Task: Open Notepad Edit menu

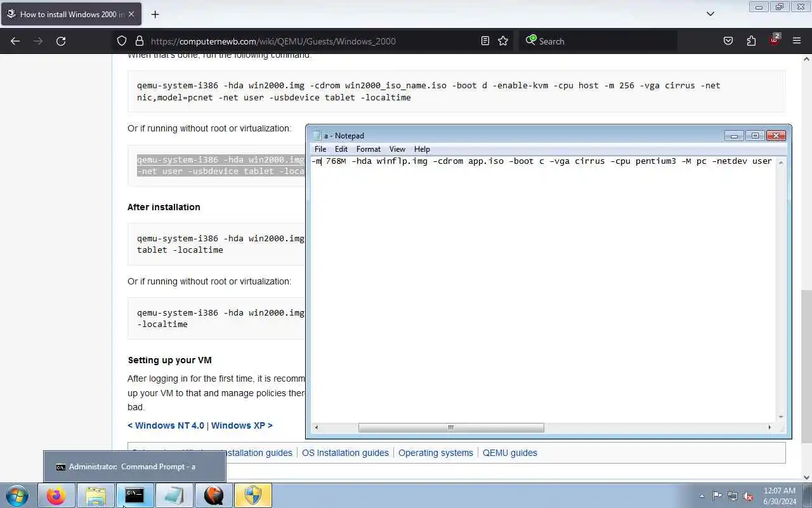Action: click(x=341, y=149)
